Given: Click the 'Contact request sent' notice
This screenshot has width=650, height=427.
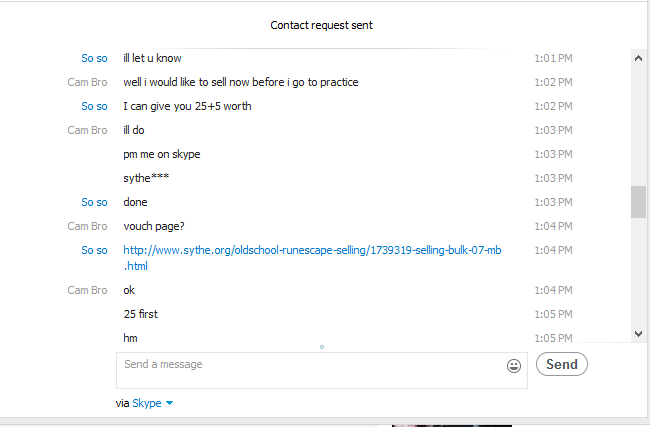Looking at the screenshot, I should [x=322, y=25].
